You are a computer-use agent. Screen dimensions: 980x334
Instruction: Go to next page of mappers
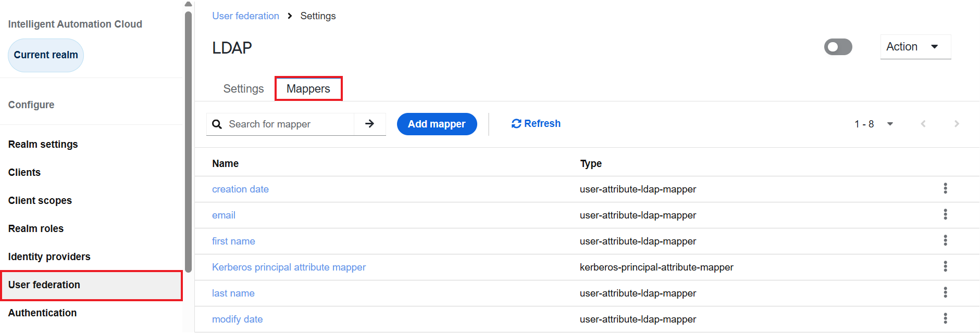click(957, 124)
